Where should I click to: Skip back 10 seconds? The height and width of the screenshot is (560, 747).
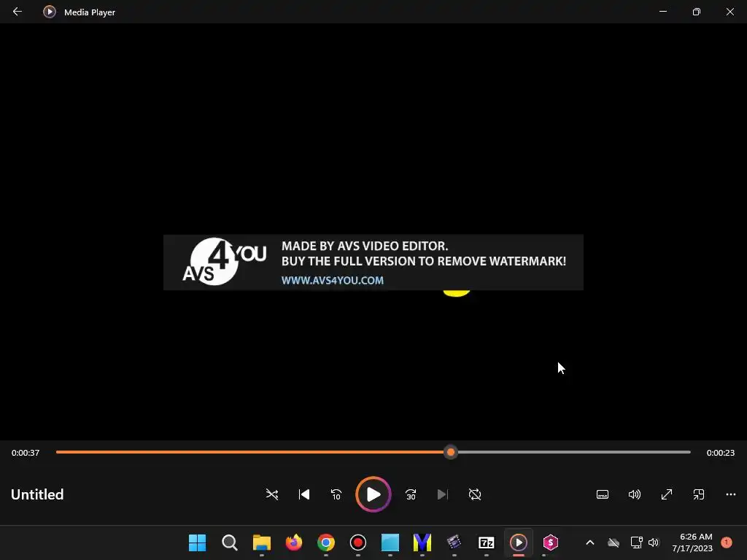click(336, 494)
